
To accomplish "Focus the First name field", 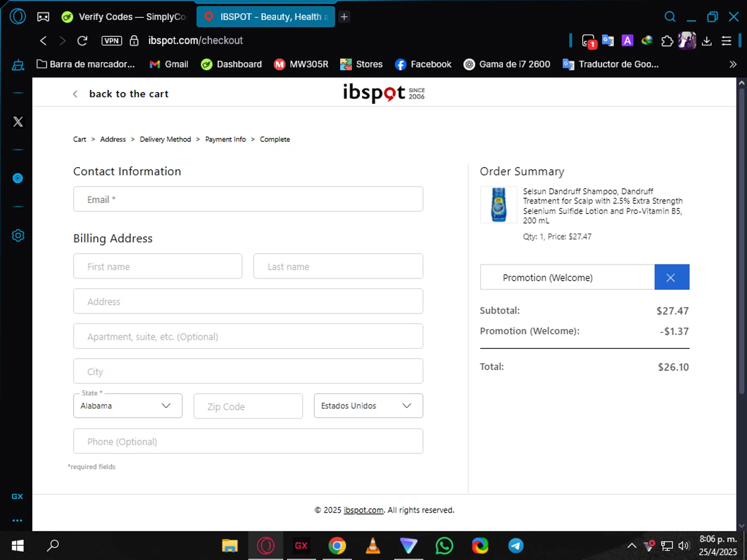I will point(158,266).
